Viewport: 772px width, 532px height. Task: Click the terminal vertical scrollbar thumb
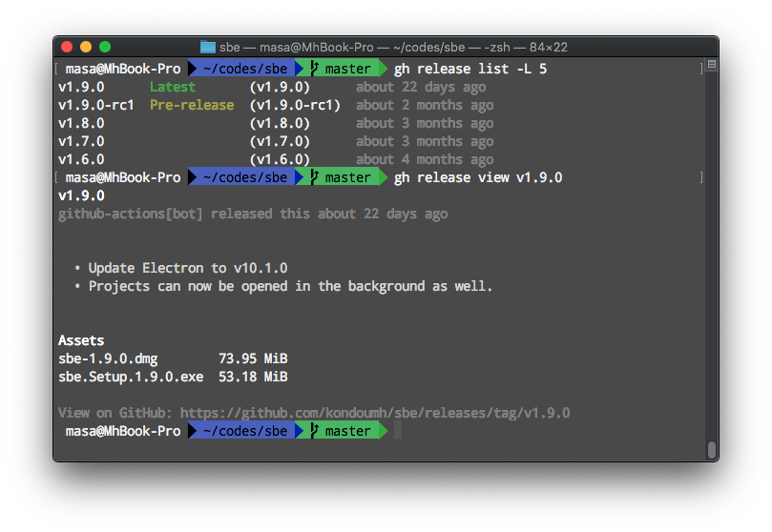711,449
